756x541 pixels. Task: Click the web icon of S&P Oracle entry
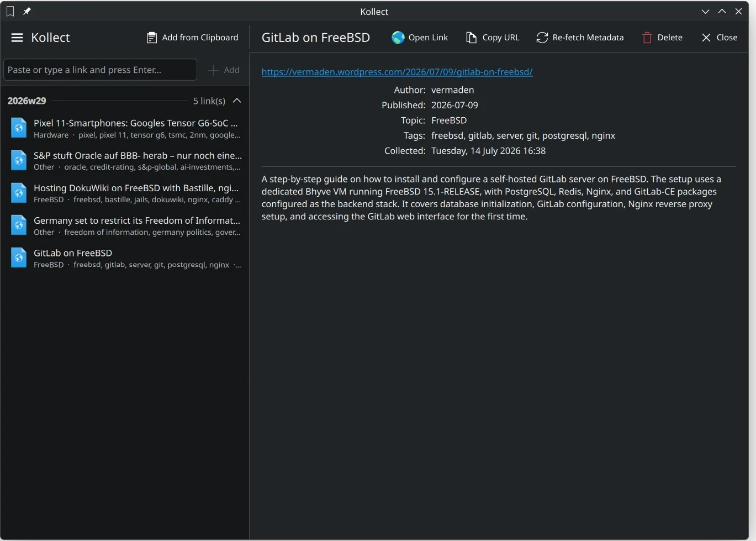click(19, 161)
